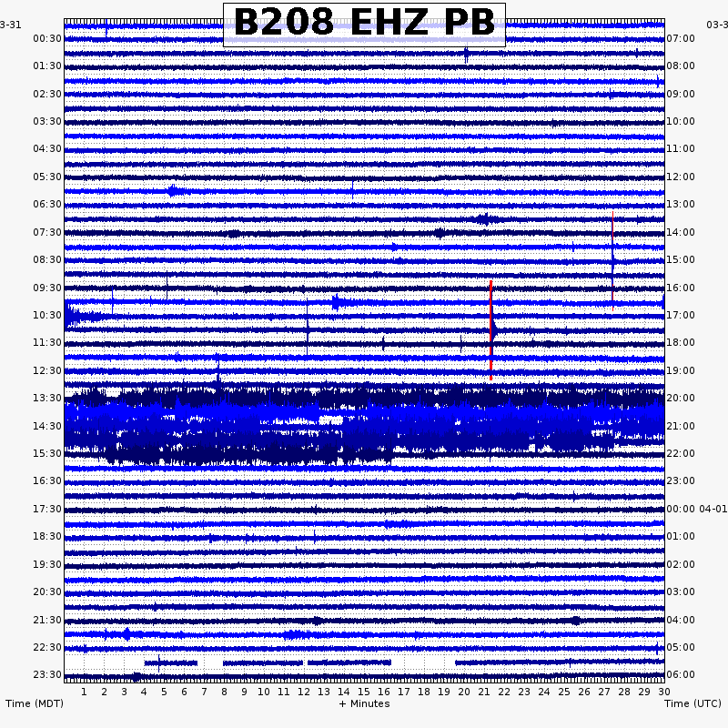Click the 13:30 MDT time label
Viewport: 728px width, 728px height.
point(47,398)
